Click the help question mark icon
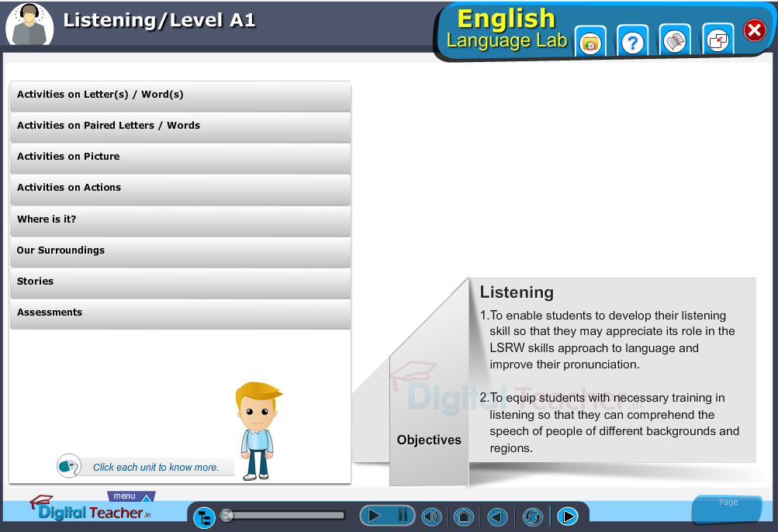 633,43
